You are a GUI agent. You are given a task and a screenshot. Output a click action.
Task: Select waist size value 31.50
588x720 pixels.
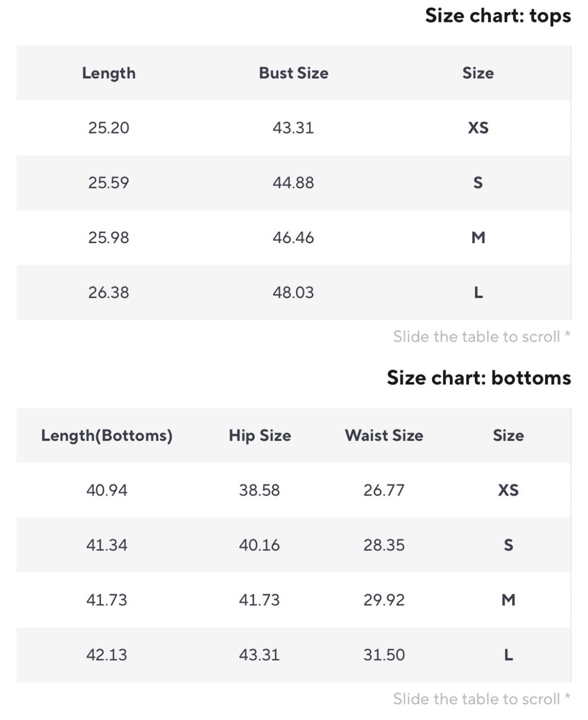tap(384, 655)
